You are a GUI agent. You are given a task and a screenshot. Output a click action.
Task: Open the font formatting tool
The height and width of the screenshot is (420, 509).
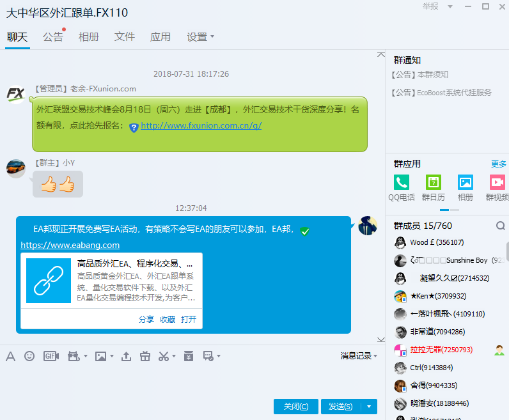pyautogui.click(x=10, y=356)
